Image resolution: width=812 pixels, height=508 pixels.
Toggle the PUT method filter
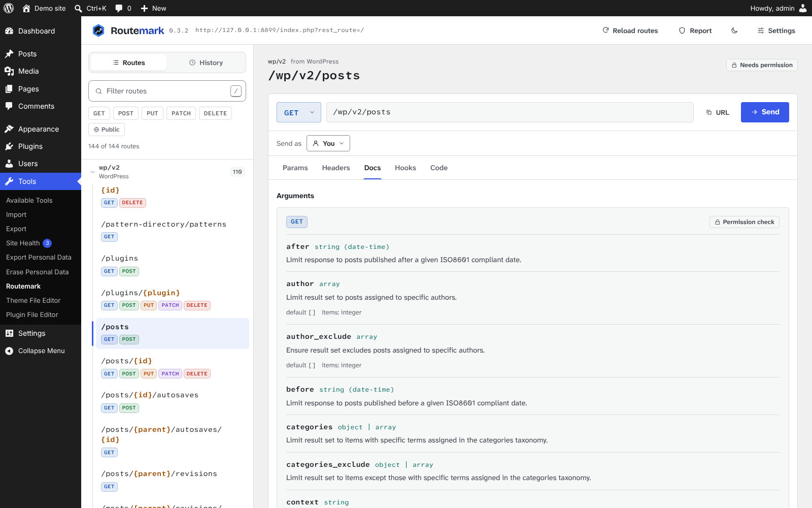tap(152, 113)
